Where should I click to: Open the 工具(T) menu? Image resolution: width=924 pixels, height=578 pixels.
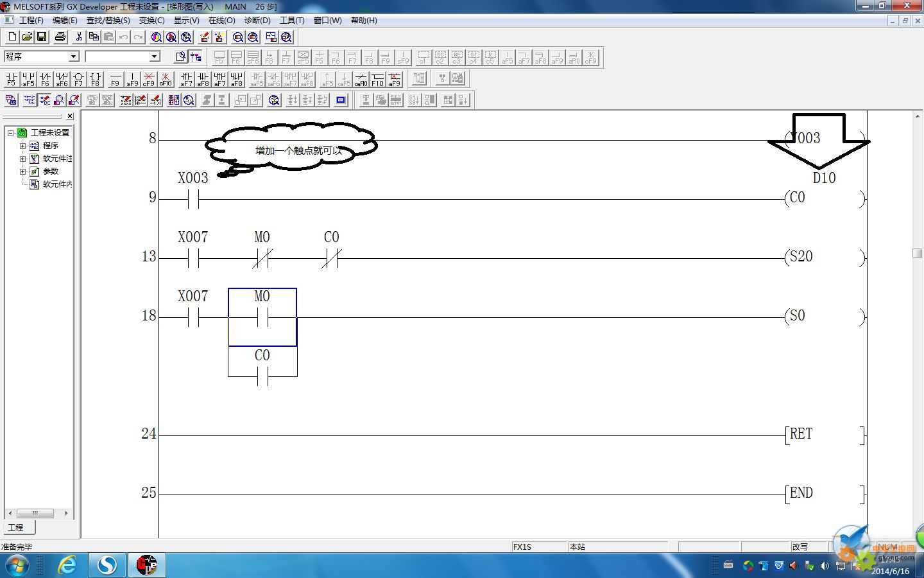292,21
